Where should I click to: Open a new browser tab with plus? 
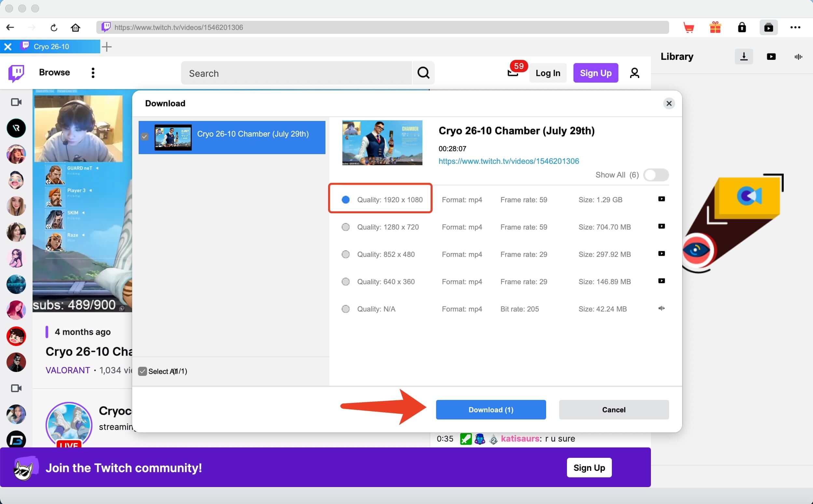coord(107,47)
